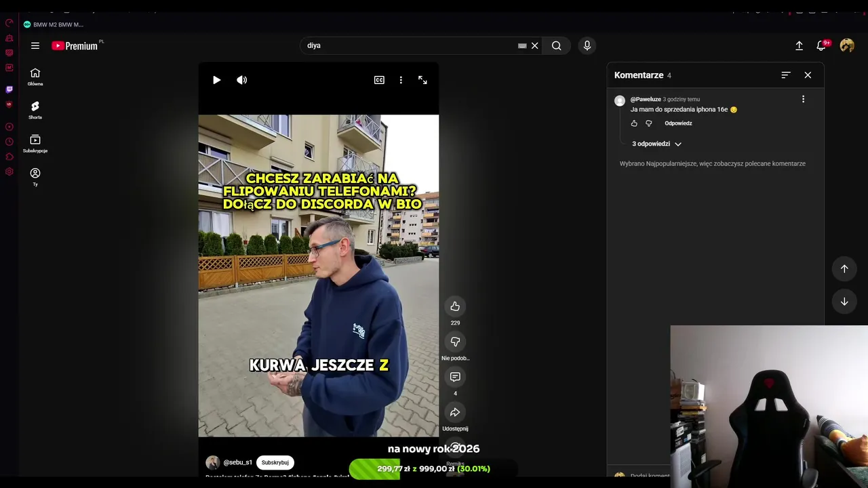The height and width of the screenshot is (488, 868).
Task: Click the Dodaj komentarz comment field
Action: [x=650, y=476]
